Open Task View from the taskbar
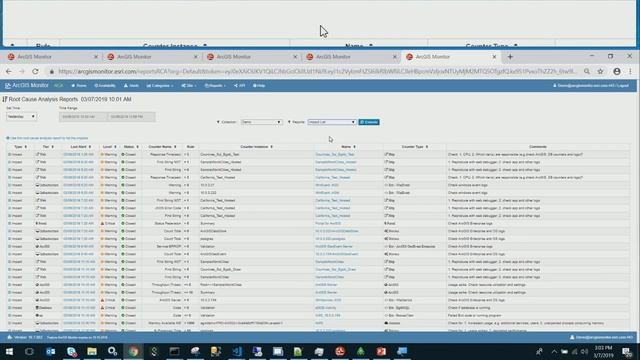Image resolution: width=640 pixels, height=360 pixels. 29,351
